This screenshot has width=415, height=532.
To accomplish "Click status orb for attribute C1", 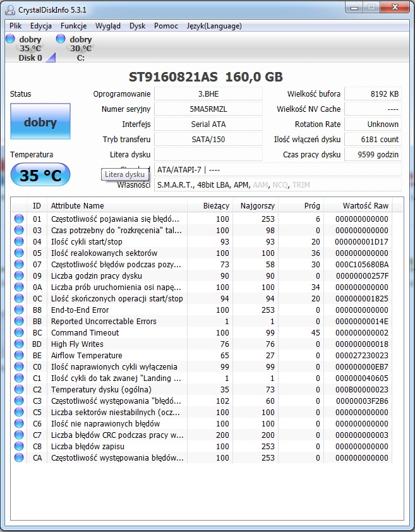I will pos(19,378).
